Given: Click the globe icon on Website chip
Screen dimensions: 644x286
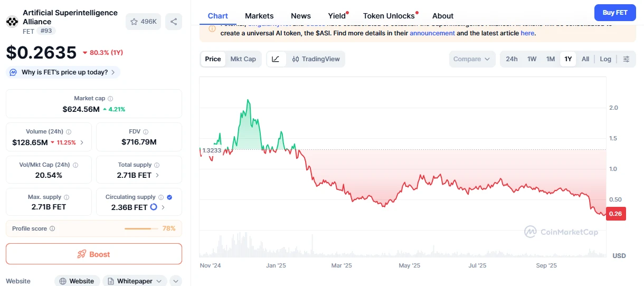Looking at the screenshot, I should pyautogui.click(x=63, y=281).
